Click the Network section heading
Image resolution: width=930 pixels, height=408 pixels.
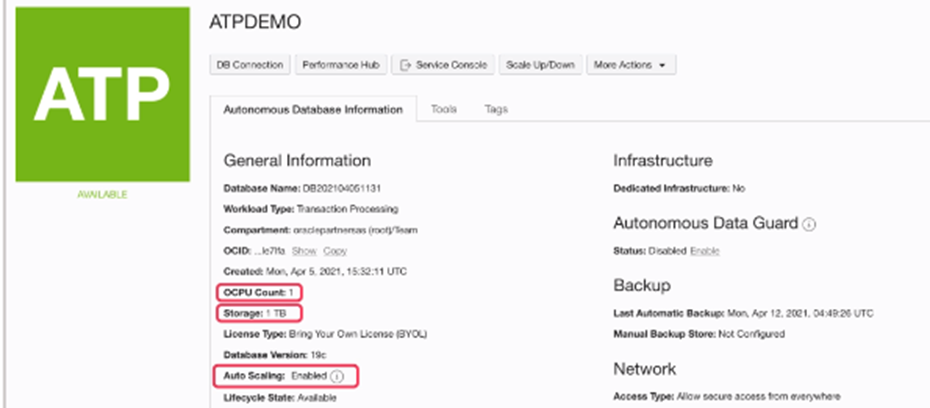click(645, 369)
